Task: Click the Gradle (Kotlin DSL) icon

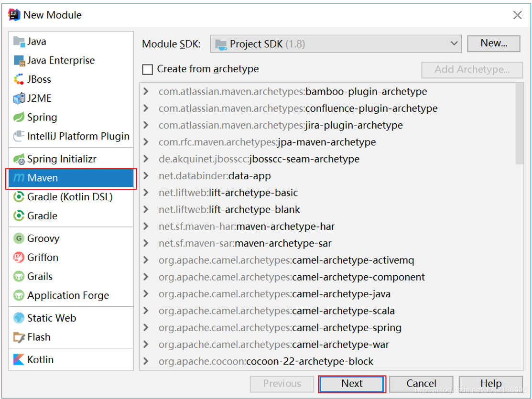Action: click(19, 197)
